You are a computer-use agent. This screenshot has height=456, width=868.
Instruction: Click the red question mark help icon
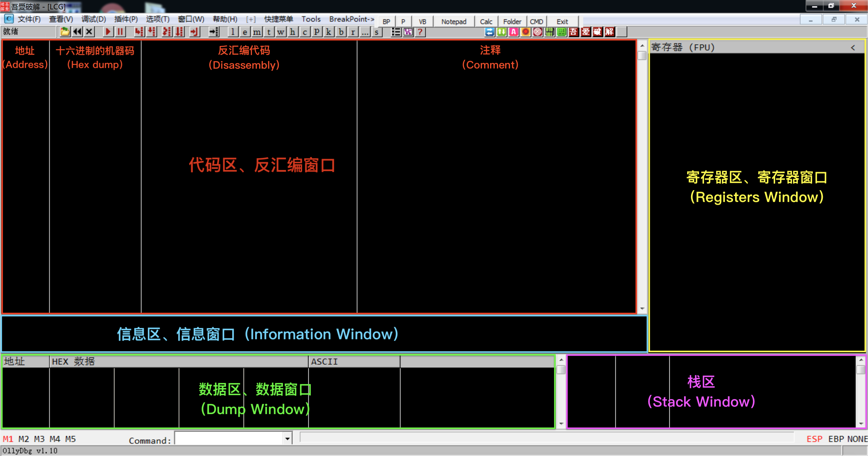pyautogui.click(x=420, y=32)
